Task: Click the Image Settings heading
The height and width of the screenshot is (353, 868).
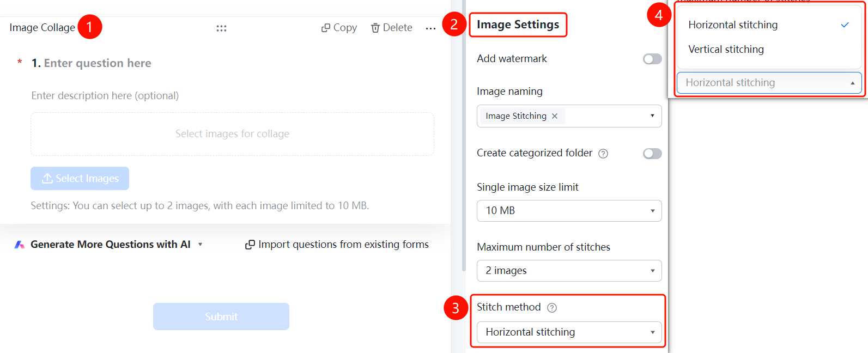Action: coord(518,25)
